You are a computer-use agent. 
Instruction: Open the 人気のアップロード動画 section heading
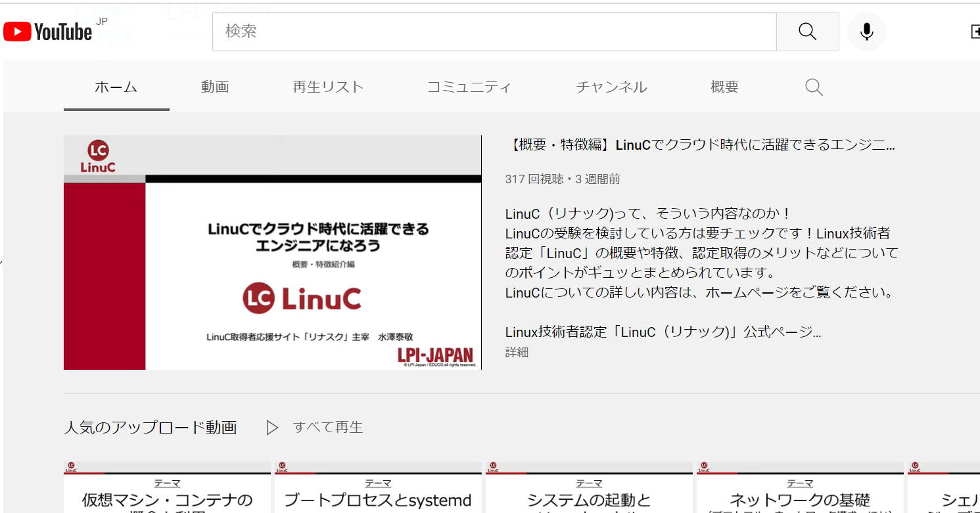[x=151, y=428]
